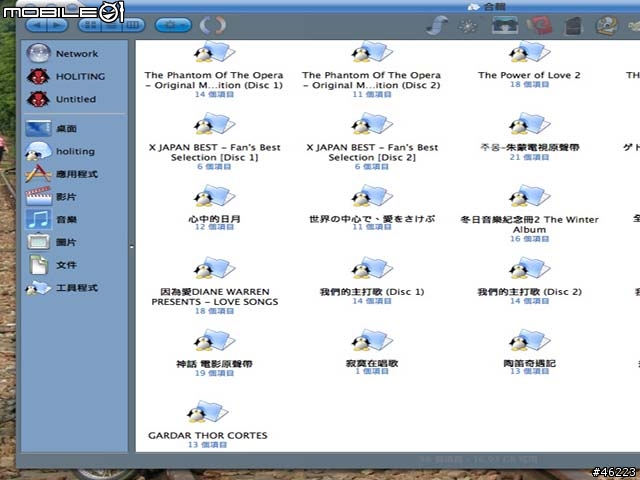Click the 19 個項目 count under 神話 電影原聲帶
The height and width of the screenshot is (480, 640).
pos(214,373)
